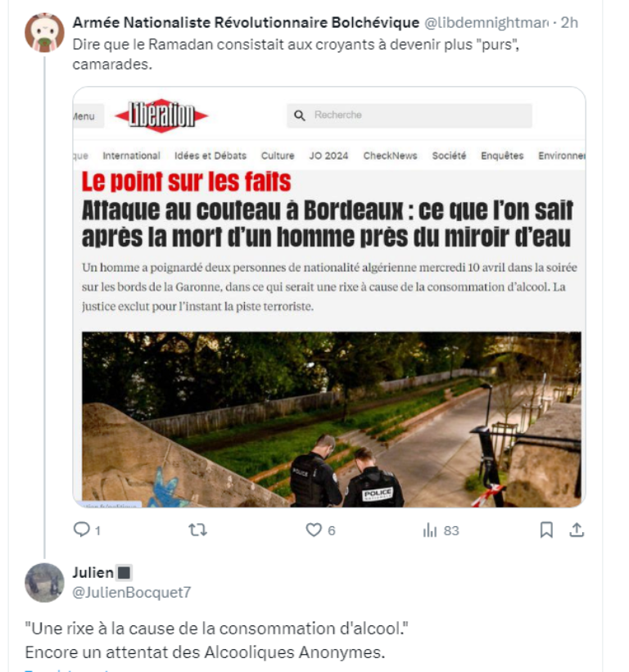The image size is (629, 672).
Task: Open view analytics bar chart icon
Action: click(430, 530)
